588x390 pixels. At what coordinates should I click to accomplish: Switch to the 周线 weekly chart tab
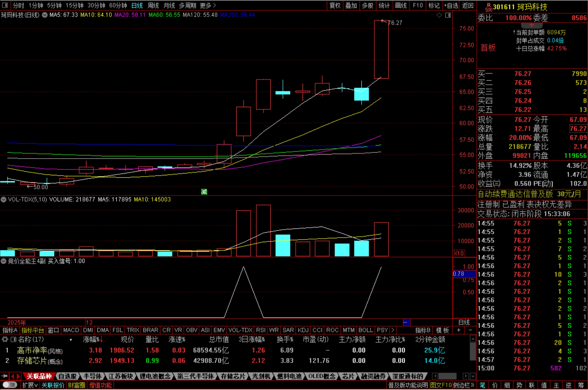coord(153,5)
